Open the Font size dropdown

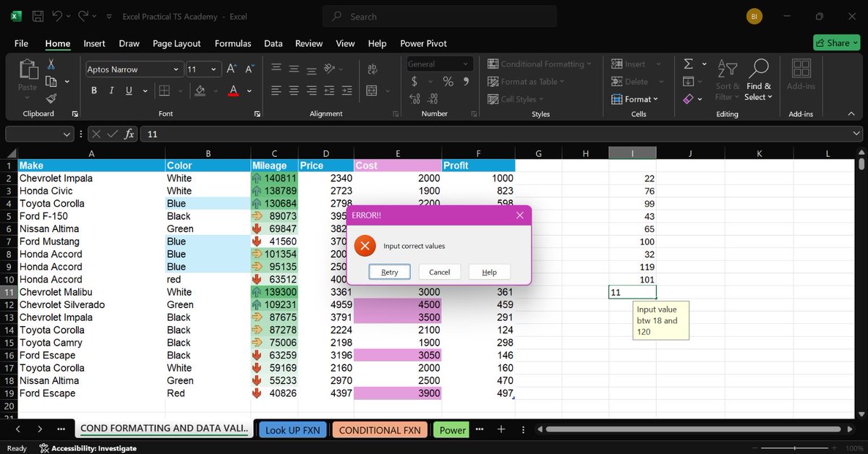coord(213,69)
